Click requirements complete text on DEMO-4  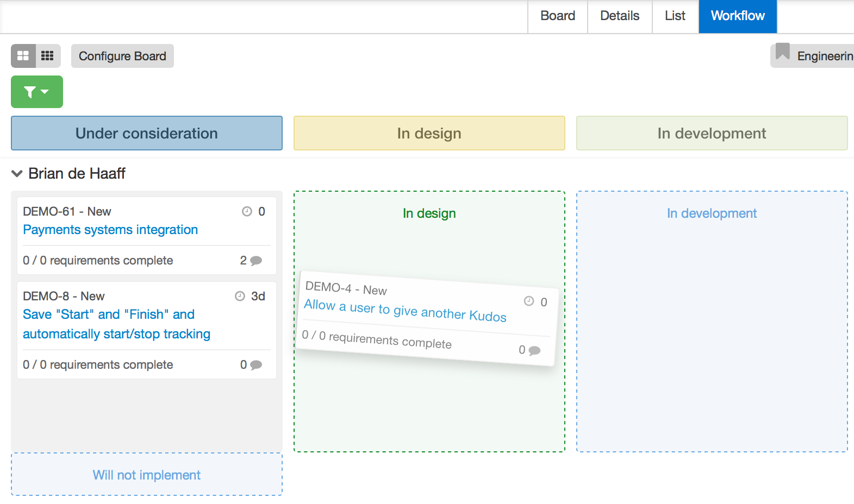click(x=377, y=339)
